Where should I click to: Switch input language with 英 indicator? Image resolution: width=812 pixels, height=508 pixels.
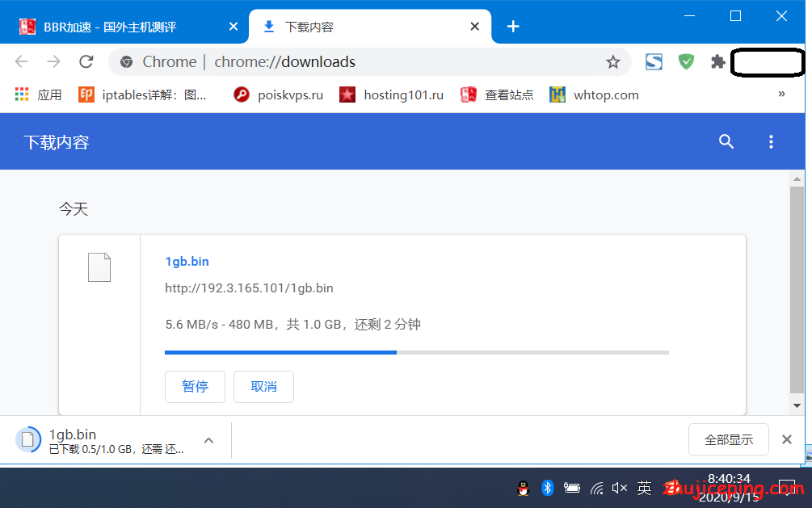point(644,488)
